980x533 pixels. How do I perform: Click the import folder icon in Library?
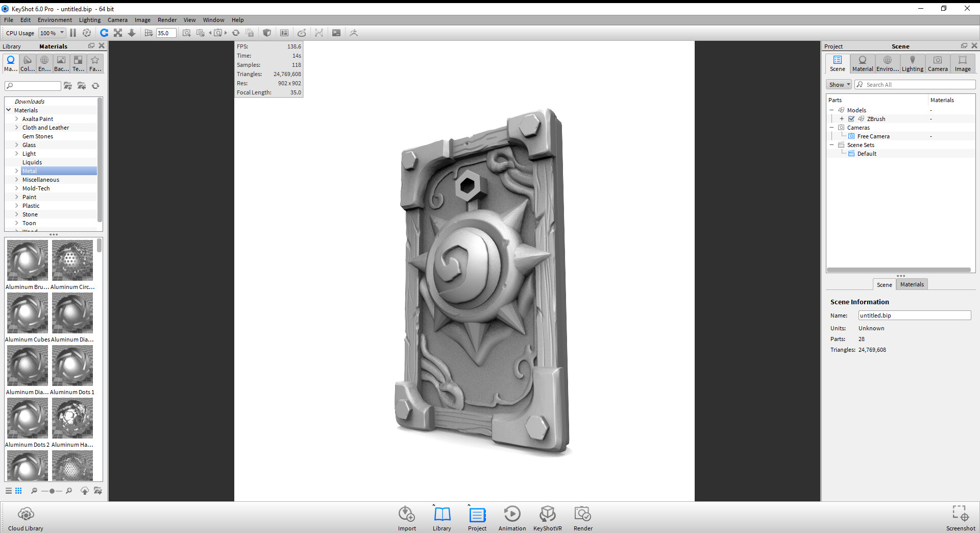coord(82,86)
